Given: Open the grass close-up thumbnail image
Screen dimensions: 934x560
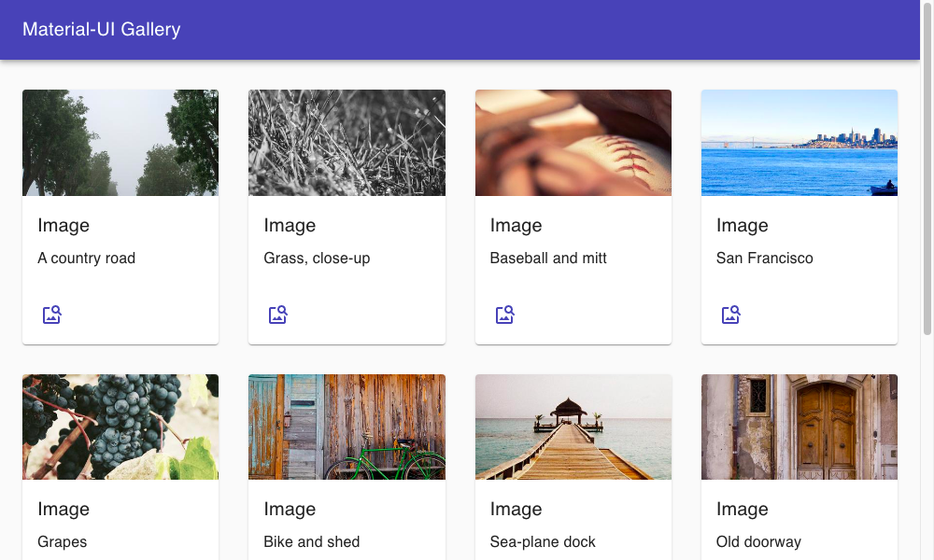Looking at the screenshot, I should point(347,143).
